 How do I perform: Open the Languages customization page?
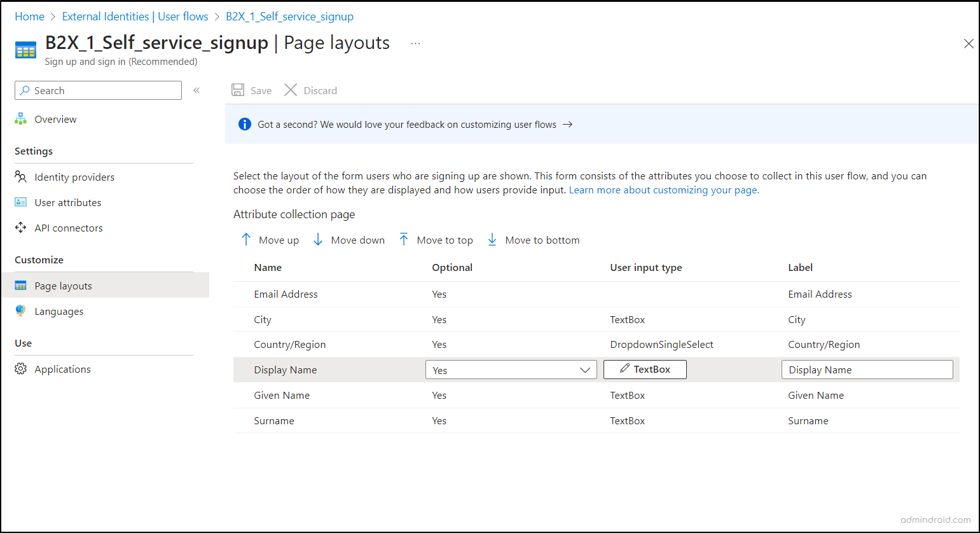59,311
